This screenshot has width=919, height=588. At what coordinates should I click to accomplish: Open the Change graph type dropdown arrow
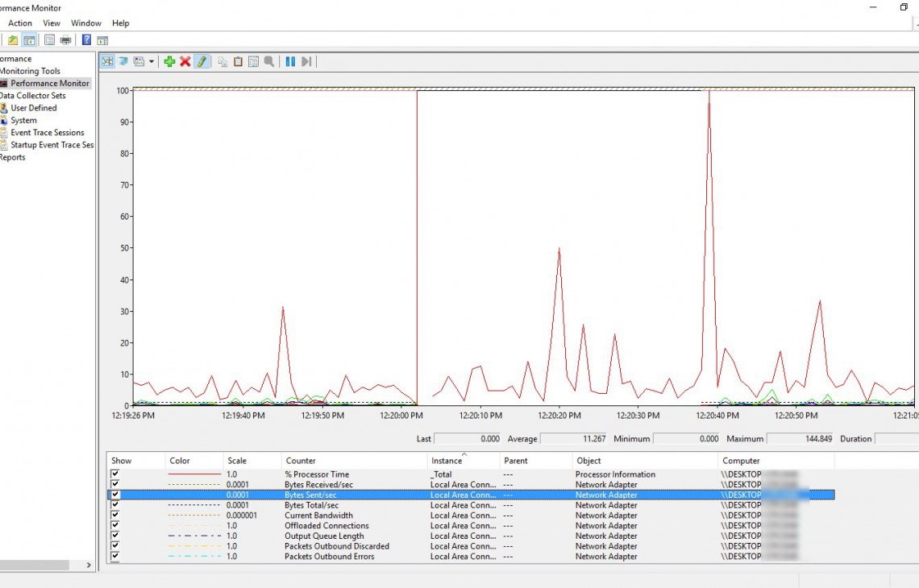pos(152,61)
